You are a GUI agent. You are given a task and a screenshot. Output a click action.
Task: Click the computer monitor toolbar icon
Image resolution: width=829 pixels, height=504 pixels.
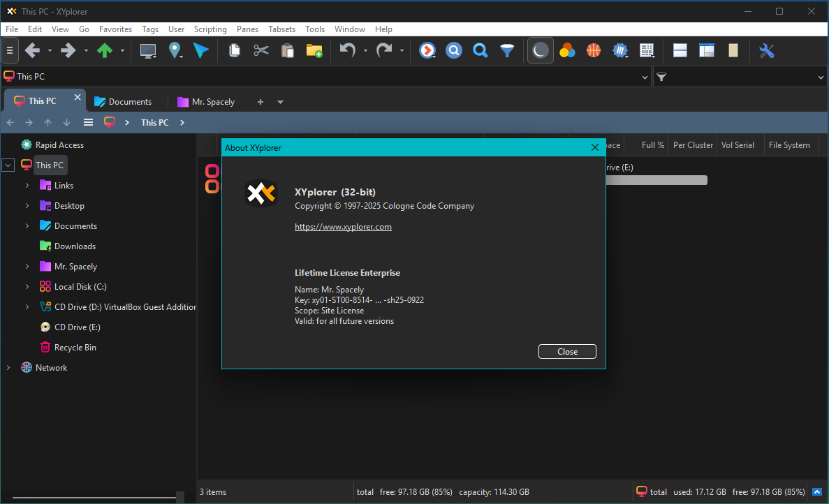pyautogui.click(x=148, y=51)
